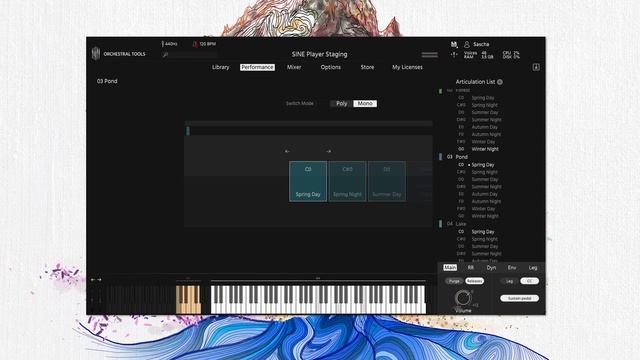Select the D0 Summer Day articulation slot
The height and width of the screenshot is (360, 640).
pos(387,181)
